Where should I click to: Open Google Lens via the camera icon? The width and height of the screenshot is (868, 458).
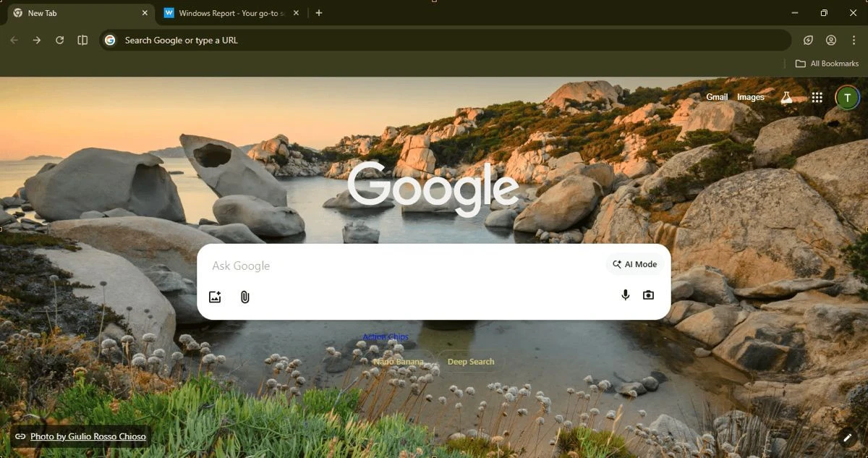point(647,294)
